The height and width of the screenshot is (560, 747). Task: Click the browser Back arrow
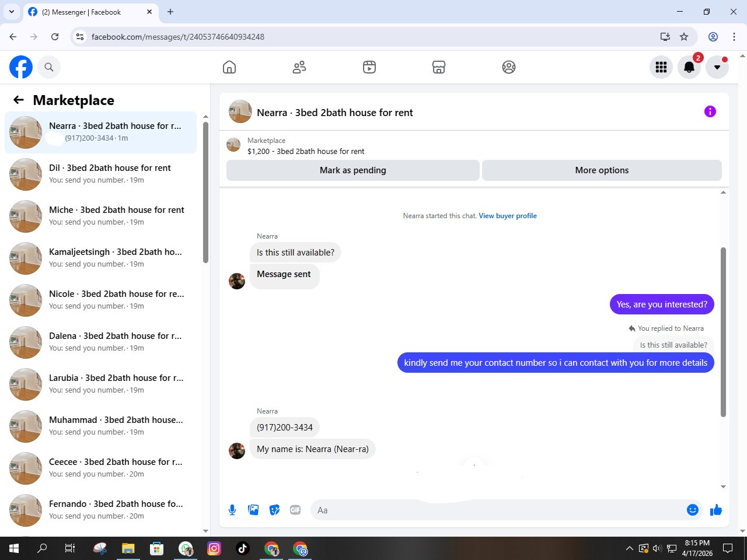click(13, 37)
